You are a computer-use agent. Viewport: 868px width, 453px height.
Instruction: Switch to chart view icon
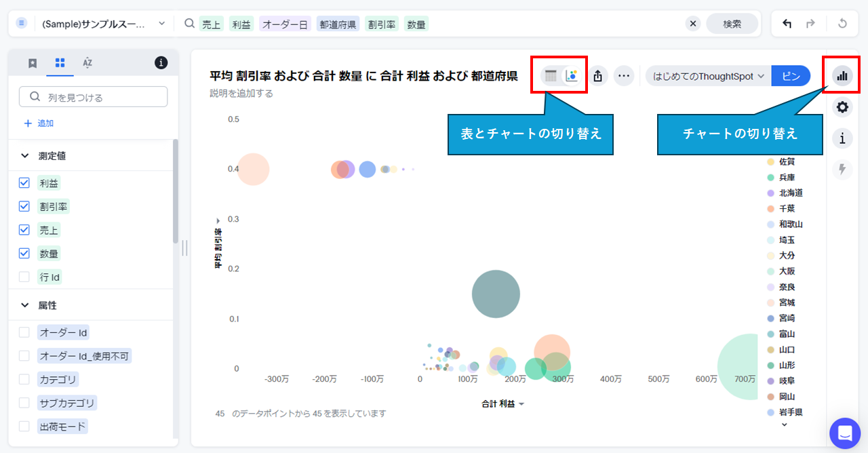tap(572, 76)
